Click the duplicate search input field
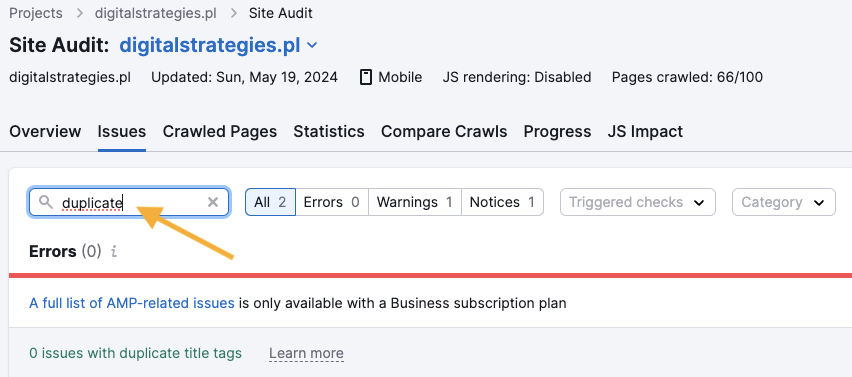852x377 pixels. coord(129,202)
